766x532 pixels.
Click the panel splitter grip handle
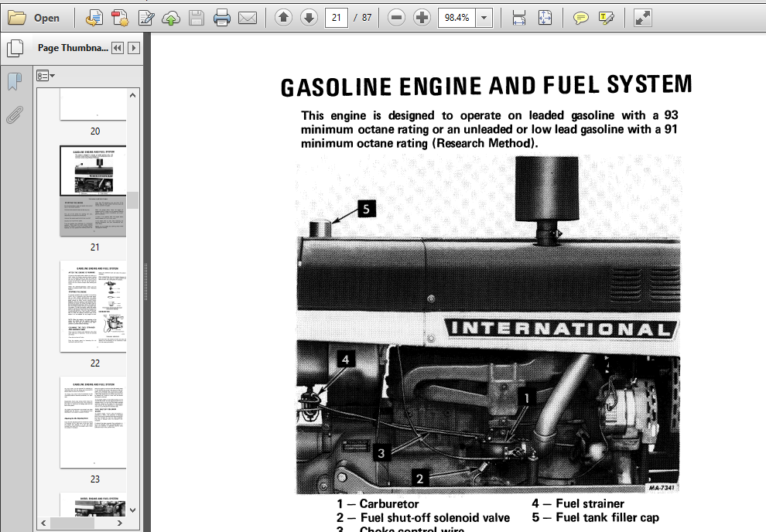point(145,281)
